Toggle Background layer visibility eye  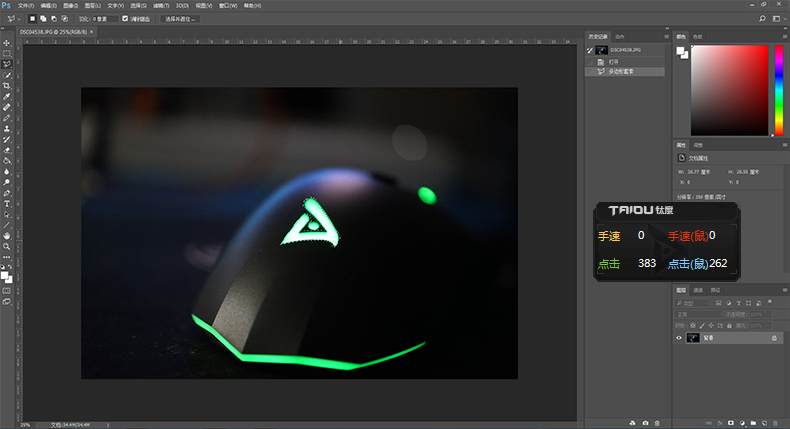679,338
